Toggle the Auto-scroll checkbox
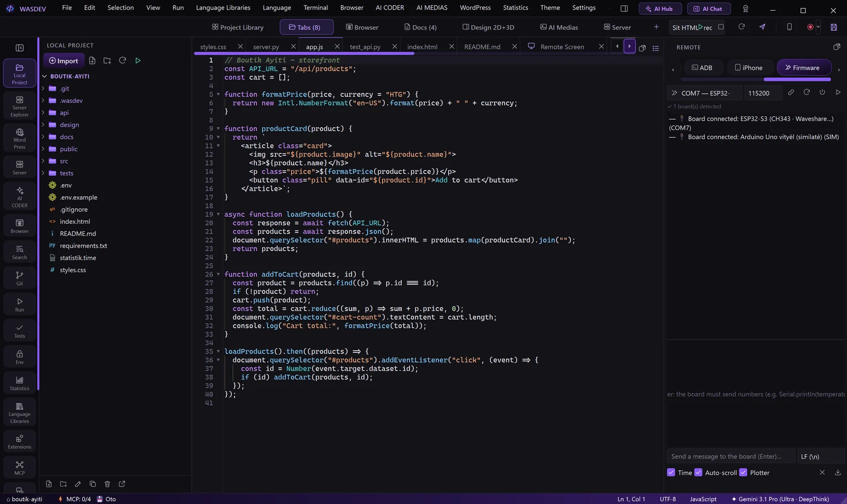847x504 pixels. click(x=698, y=472)
